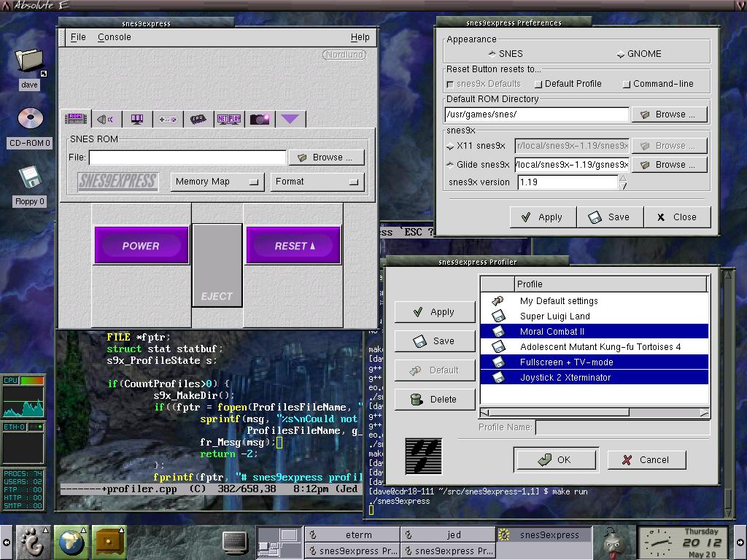Image resolution: width=747 pixels, height=560 pixels.
Task: Click floppy icon beside Adolescent Mutant Tortoises
Action: [498, 346]
